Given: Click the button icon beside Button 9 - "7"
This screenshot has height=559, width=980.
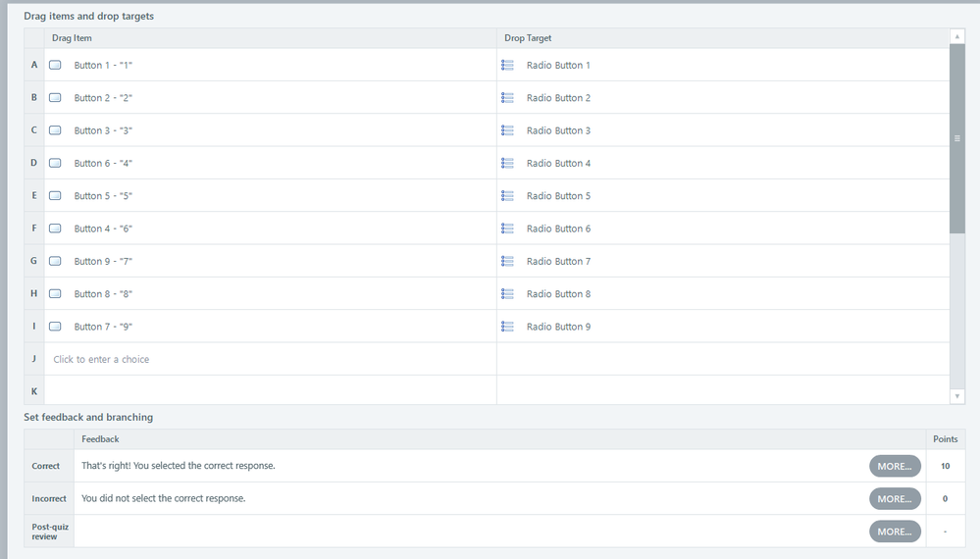Looking at the screenshot, I should 55,261.
